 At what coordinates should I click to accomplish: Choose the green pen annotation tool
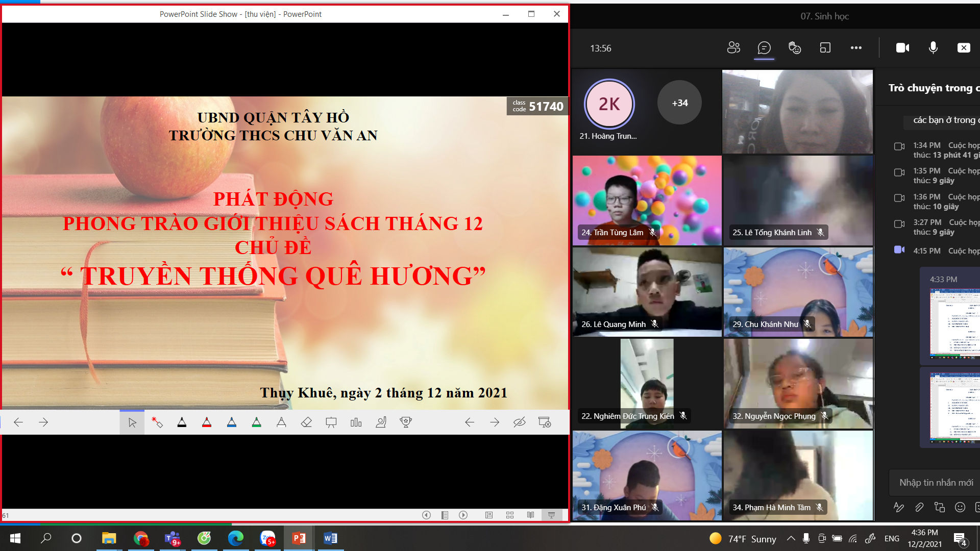257,422
